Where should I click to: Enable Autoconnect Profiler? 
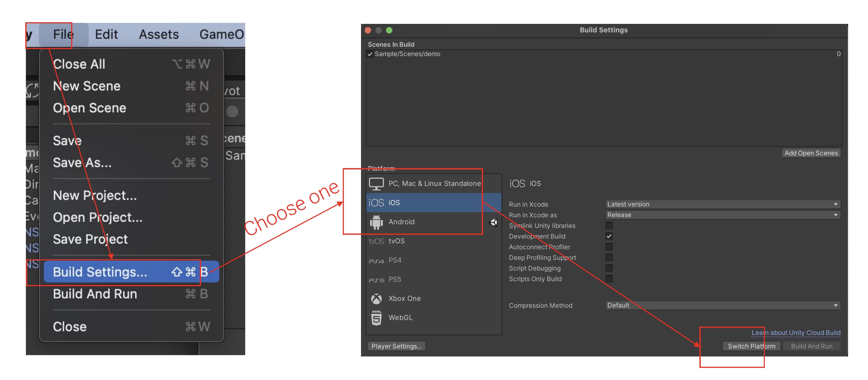pos(609,247)
